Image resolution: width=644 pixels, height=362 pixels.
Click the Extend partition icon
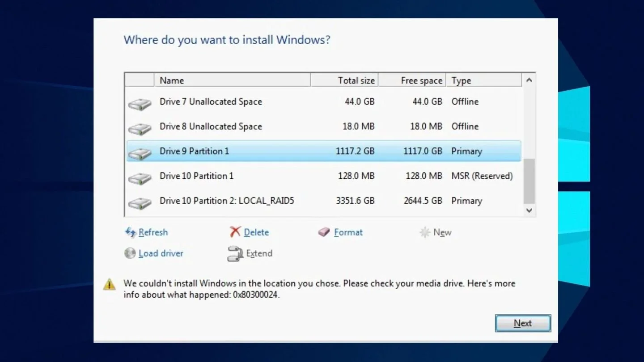235,254
